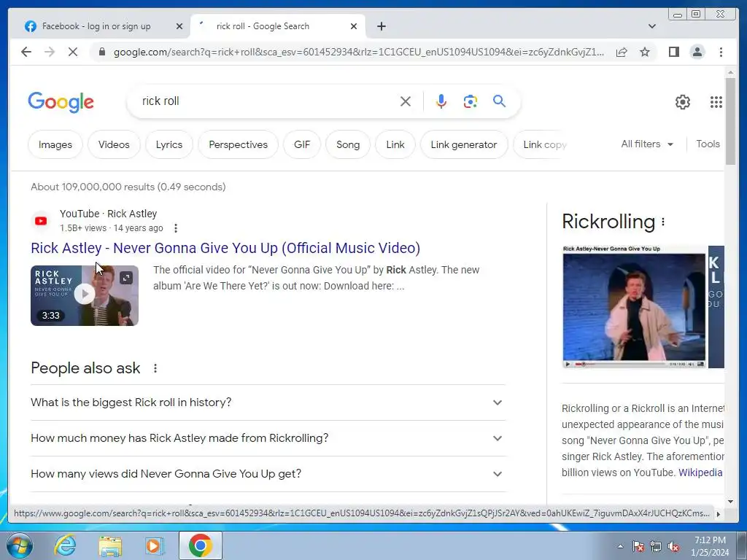Search by image with the Google Lens icon
Image resolution: width=747 pixels, height=560 pixels.
tap(471, 101)
